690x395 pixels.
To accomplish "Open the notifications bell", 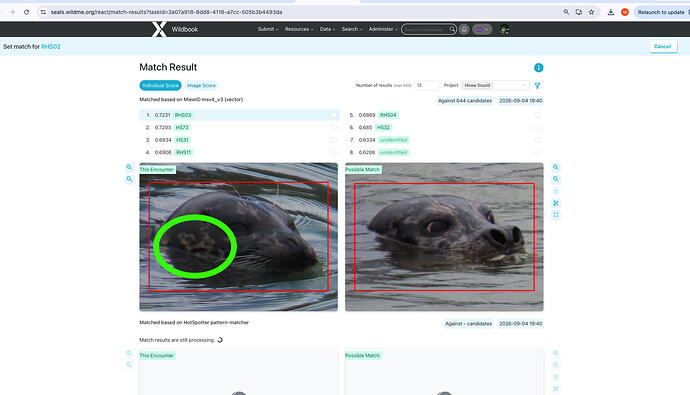I will click(x=464, y=29).
